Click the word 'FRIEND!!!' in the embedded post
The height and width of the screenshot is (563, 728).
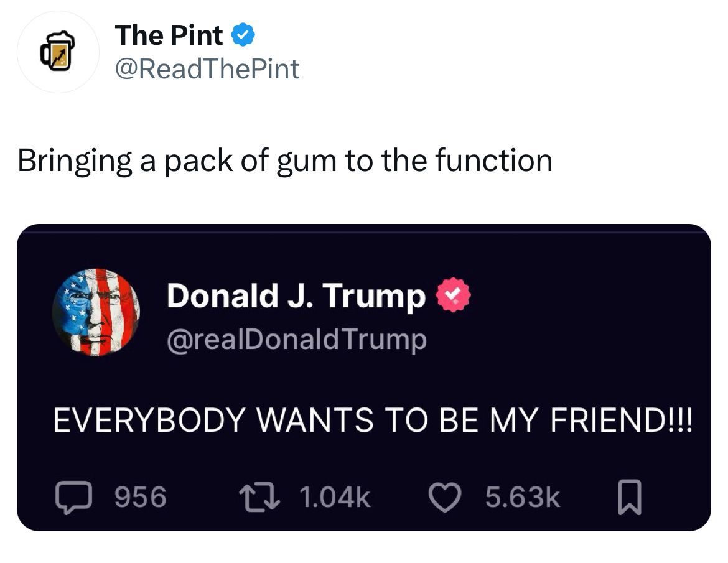[x=621, y=420]
